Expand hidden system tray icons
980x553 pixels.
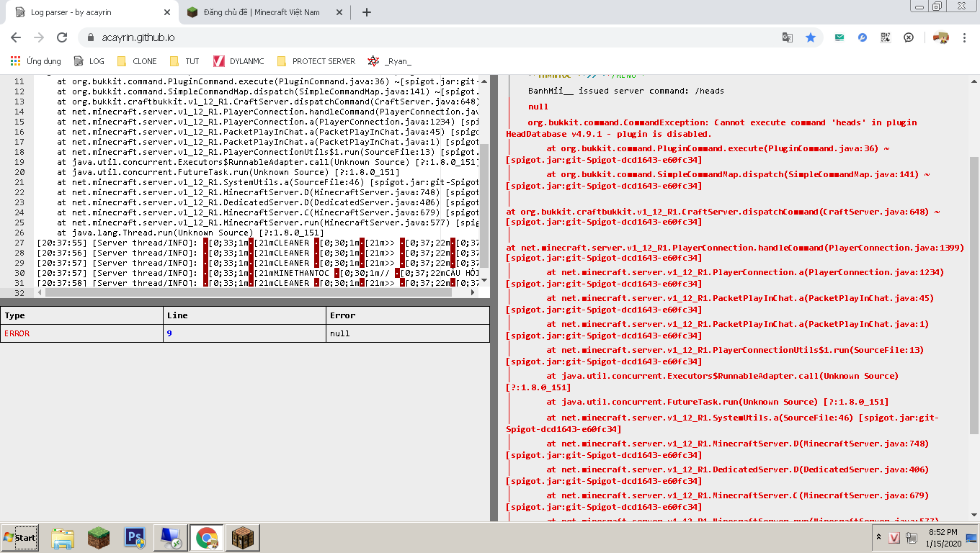(x=878, y=537)
